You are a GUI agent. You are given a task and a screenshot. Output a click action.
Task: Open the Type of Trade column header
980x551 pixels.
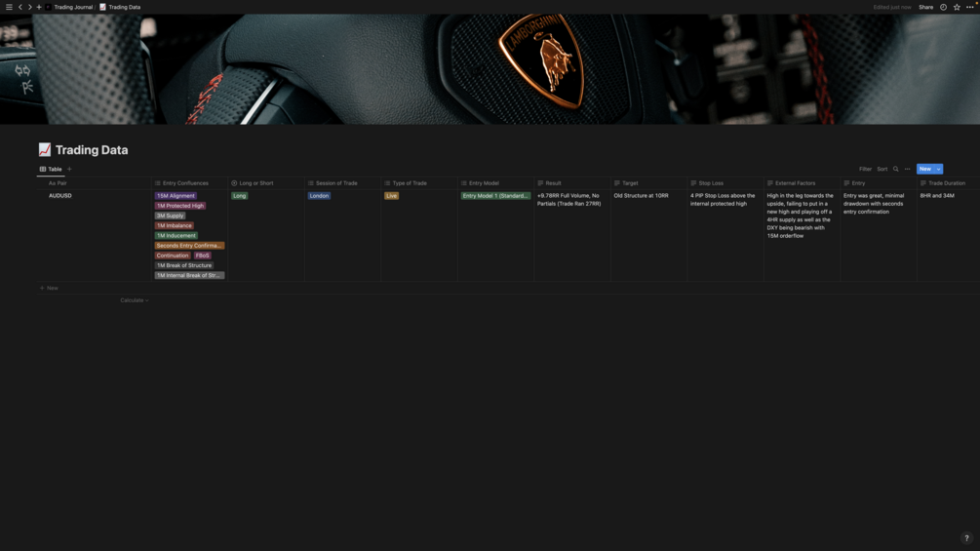[418, 183]
